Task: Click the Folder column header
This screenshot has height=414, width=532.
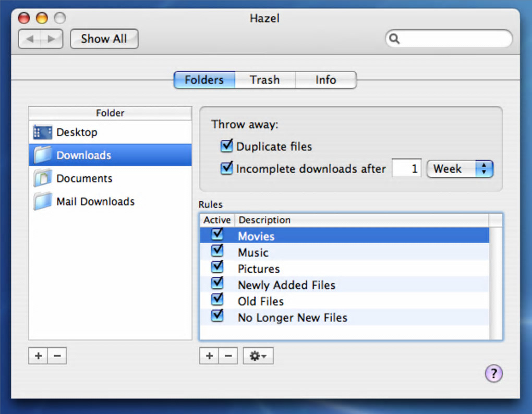Action: click(x=110, y=113)
